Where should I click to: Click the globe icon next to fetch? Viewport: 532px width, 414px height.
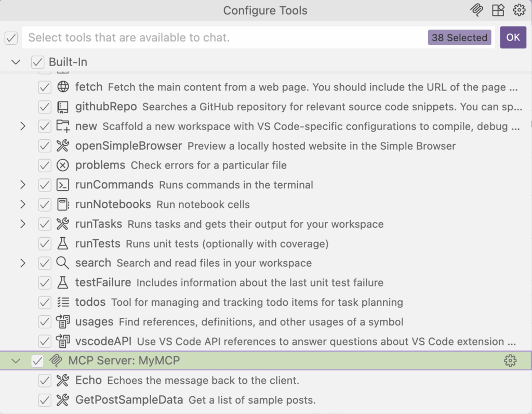pos(62,87)
